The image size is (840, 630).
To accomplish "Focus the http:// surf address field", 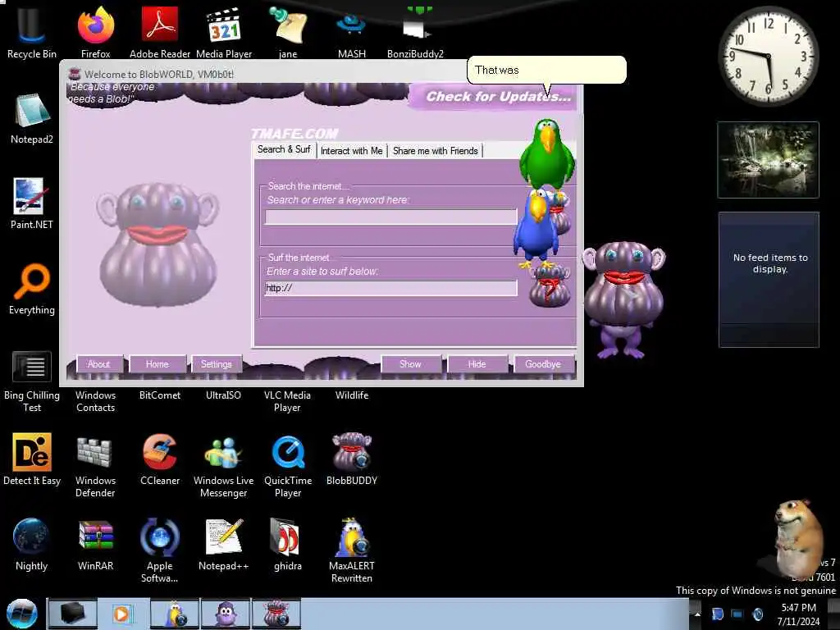I will [x=391, y=288].
